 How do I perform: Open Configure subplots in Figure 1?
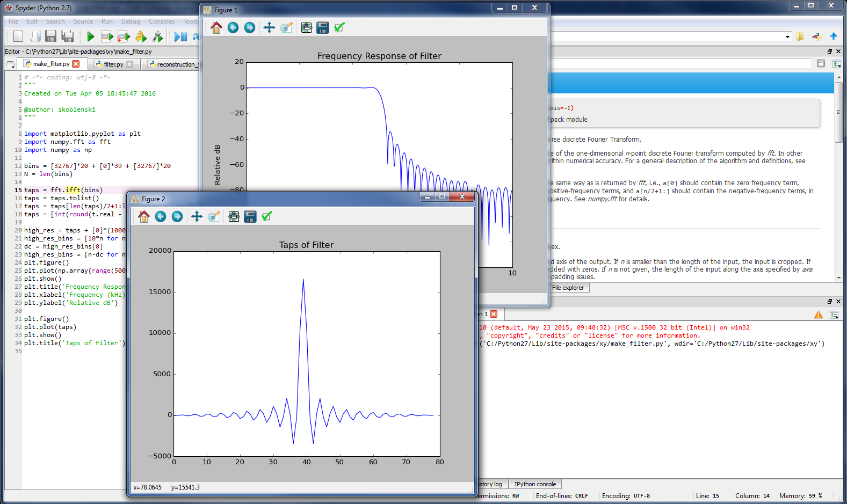(x=306, y=27)
